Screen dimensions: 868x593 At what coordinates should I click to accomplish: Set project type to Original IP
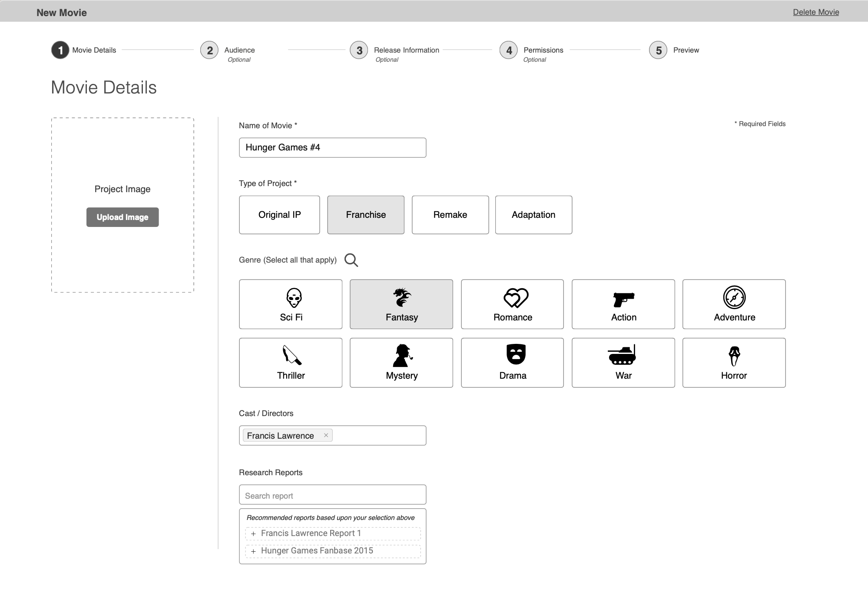(x=279, y=215)
